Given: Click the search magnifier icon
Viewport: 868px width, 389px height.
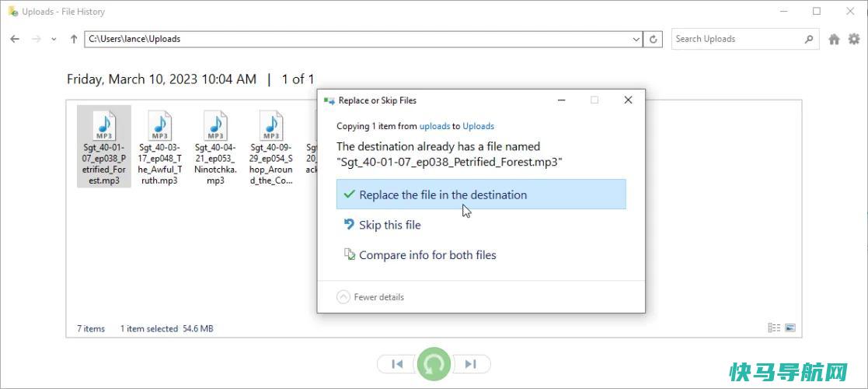Looking at the screenshot, I should (809, 40).
